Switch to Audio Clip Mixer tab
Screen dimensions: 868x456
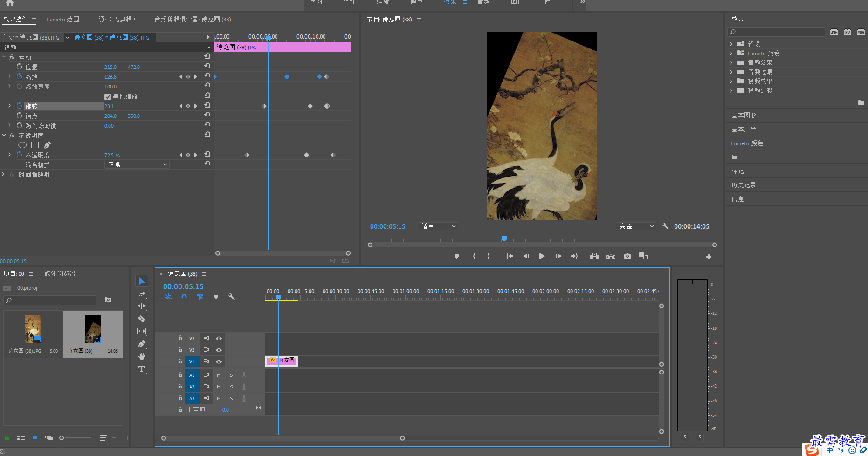click(x=193, y=19)
